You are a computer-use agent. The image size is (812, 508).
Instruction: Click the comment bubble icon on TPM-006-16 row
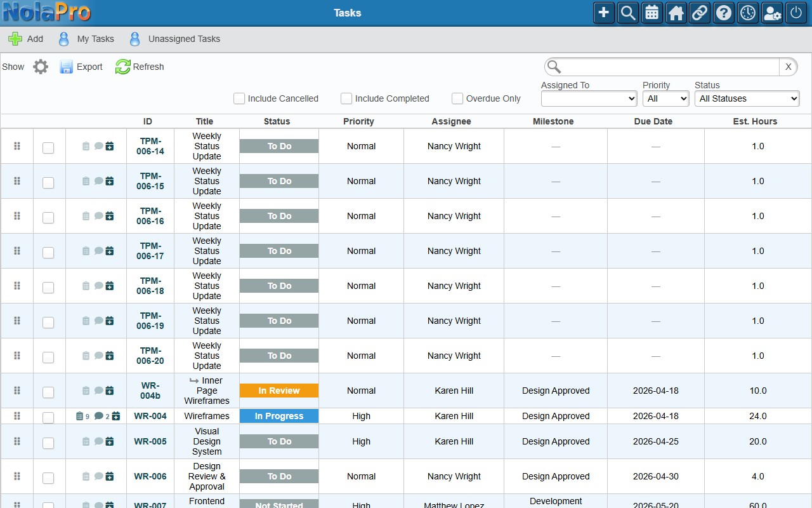click(98, 216)
